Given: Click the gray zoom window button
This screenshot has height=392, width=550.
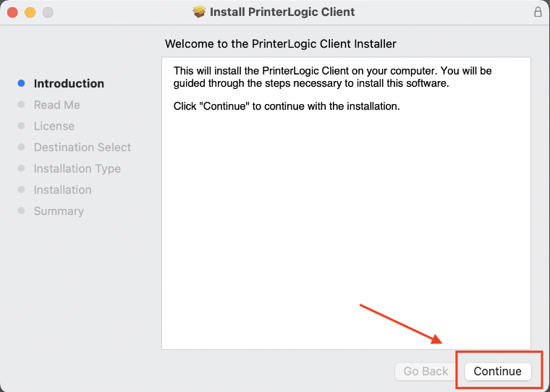Looking at the screenshot, I should click(x=48, y=12).
